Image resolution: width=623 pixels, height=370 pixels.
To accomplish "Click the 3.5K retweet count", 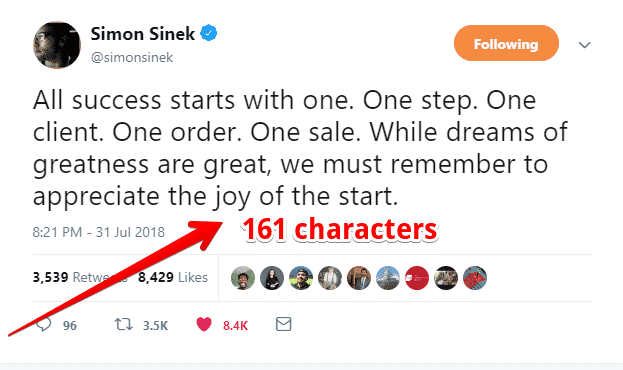I will (155, 325).
